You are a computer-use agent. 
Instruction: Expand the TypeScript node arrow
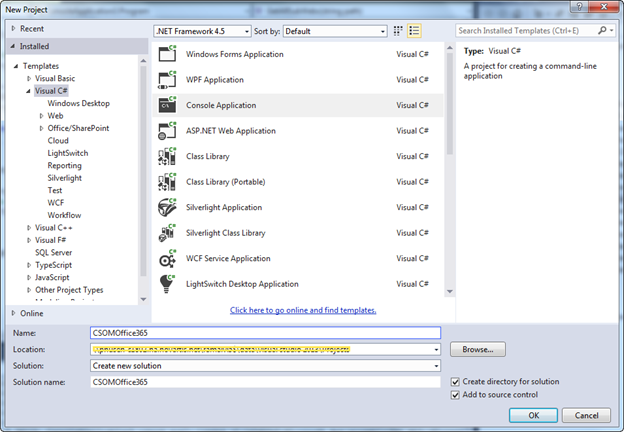(x=29, y=265)
